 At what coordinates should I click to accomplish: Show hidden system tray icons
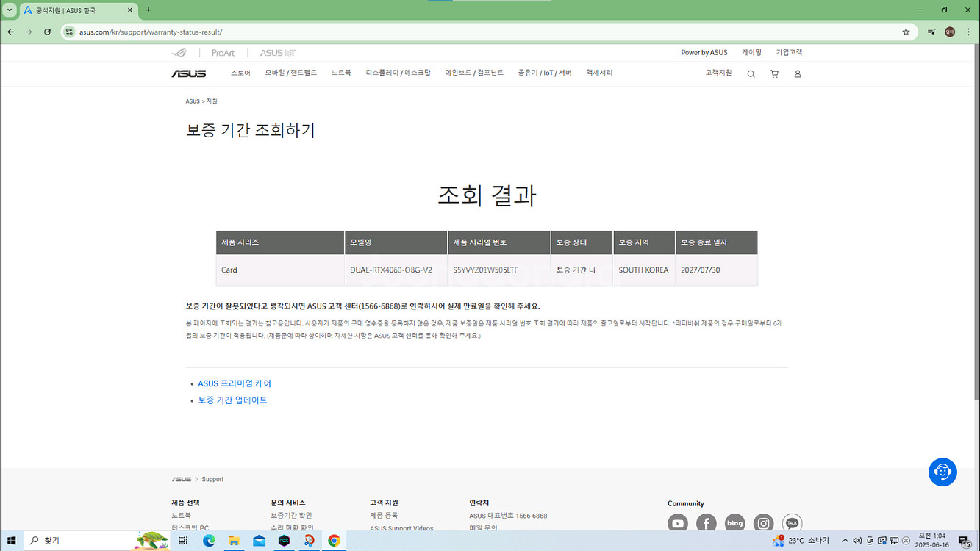pos(845,541)
